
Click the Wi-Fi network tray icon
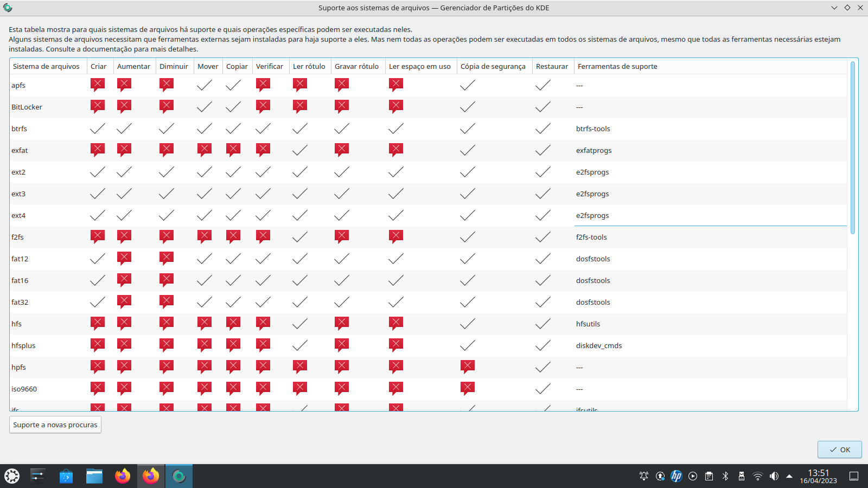(x=758, y=476)
